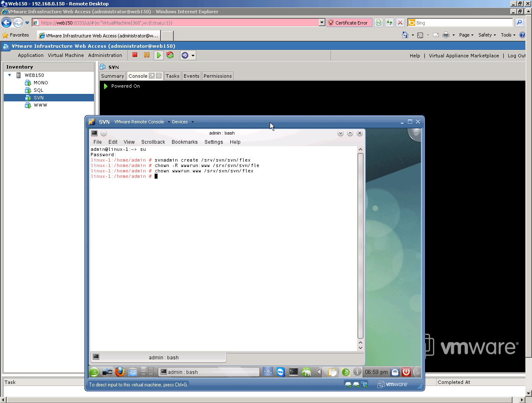This screenshot has height=403, width=532.
Task: Open the IE Home page icon
Action: 405,35
